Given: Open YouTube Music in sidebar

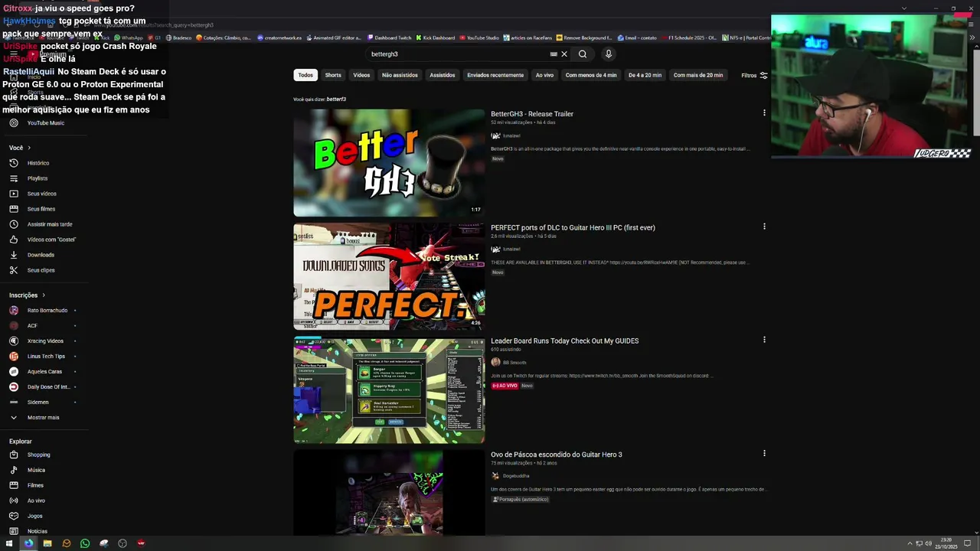Looking at the screenshot, I should [46, 123].
